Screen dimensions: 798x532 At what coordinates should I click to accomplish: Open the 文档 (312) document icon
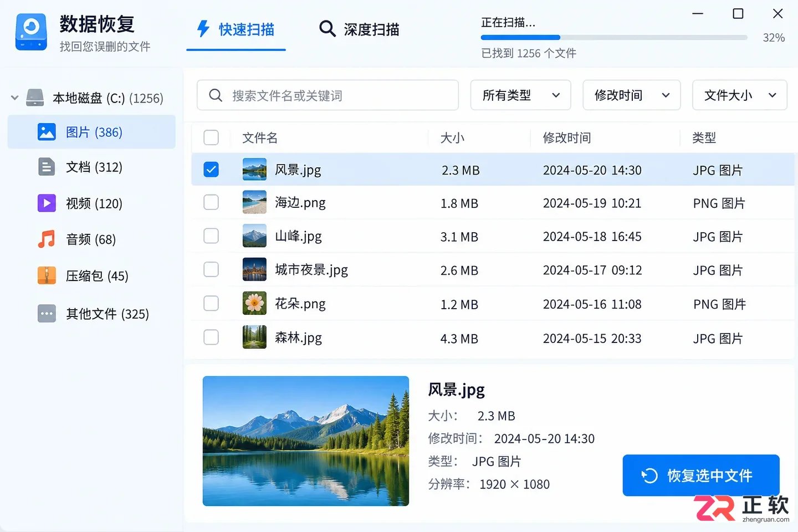click(x=47, y=167)
